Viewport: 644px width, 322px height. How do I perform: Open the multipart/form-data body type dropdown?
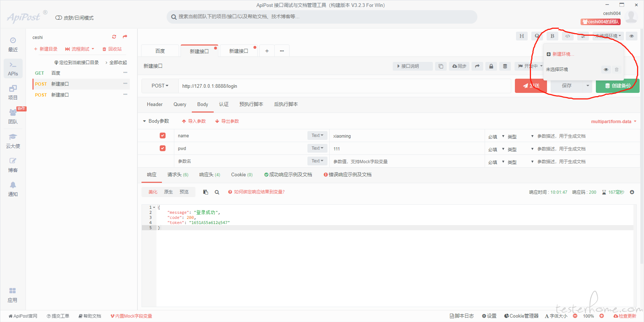(614, 122)
